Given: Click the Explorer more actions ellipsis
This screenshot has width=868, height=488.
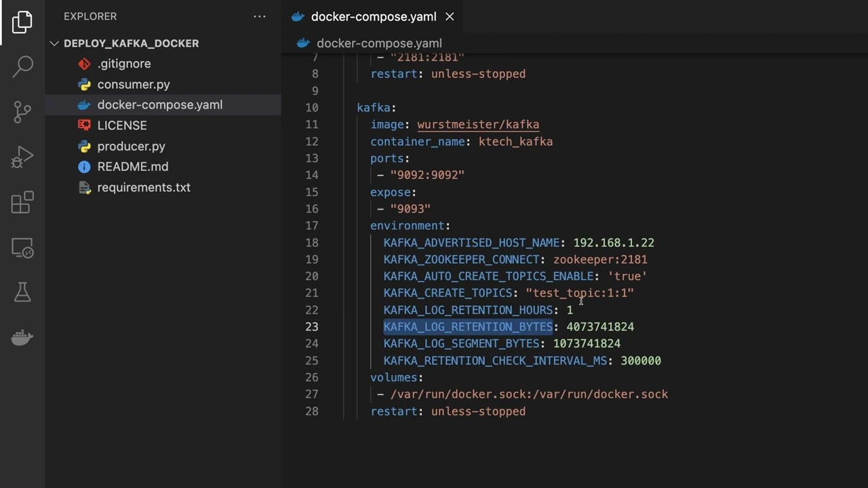Looking at the screenshot, I should tap(260, 16).
